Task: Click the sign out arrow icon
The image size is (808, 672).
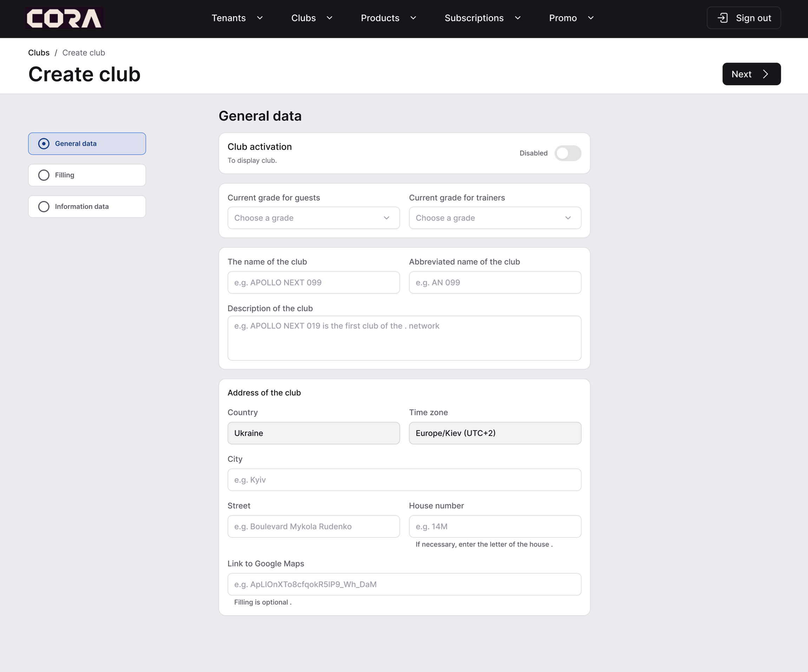Action: click(723, 18)
